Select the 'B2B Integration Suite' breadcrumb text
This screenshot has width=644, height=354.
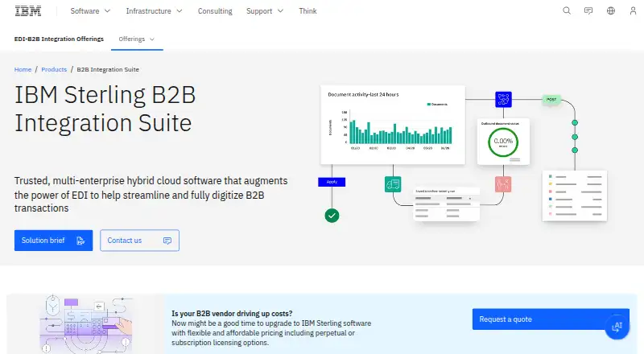point(108,69)
